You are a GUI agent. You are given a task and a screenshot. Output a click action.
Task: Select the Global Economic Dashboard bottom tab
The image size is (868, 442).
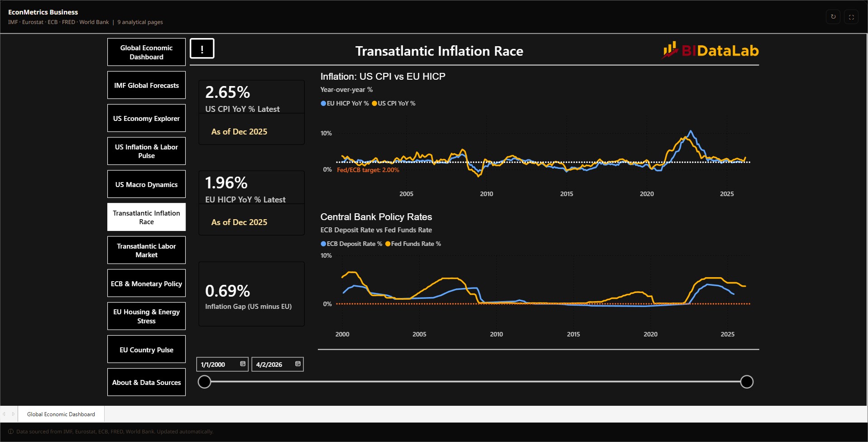(61, 414)
